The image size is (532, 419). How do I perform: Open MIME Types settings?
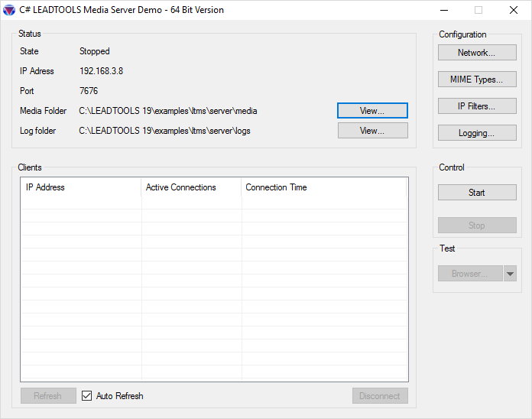click(x=477, y=80)
